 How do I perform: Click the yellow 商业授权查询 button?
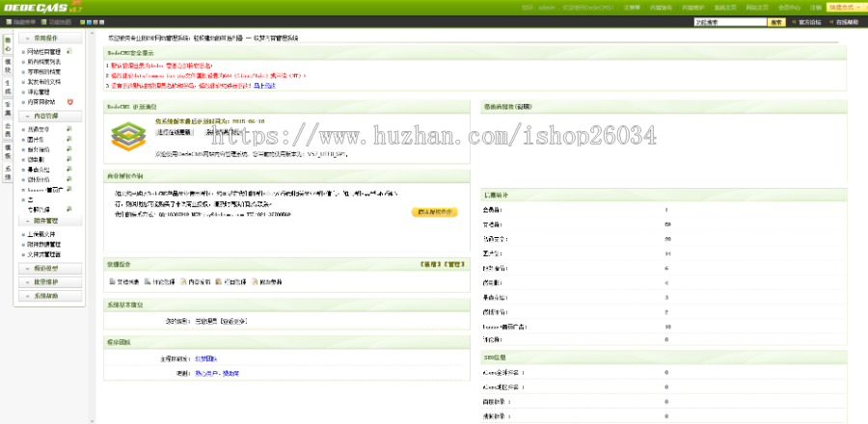(x=435, y=212)
